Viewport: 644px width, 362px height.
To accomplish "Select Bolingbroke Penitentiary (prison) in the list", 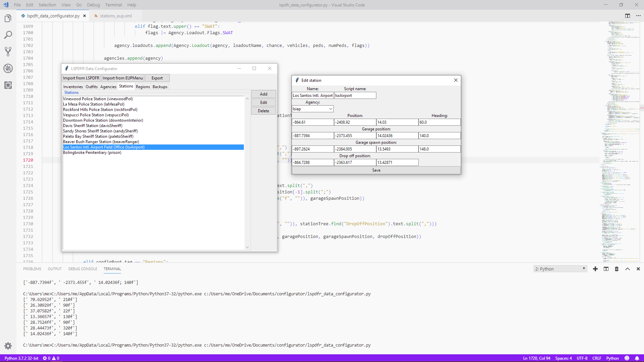I will click(92, 153).
